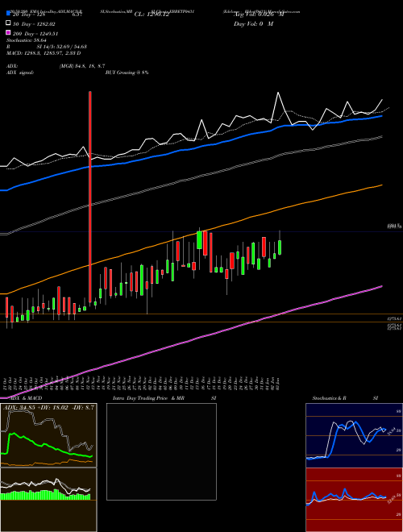Open the ADX indicator chart panel
This screenshot has height=532, width=403.
pos(48,435)
